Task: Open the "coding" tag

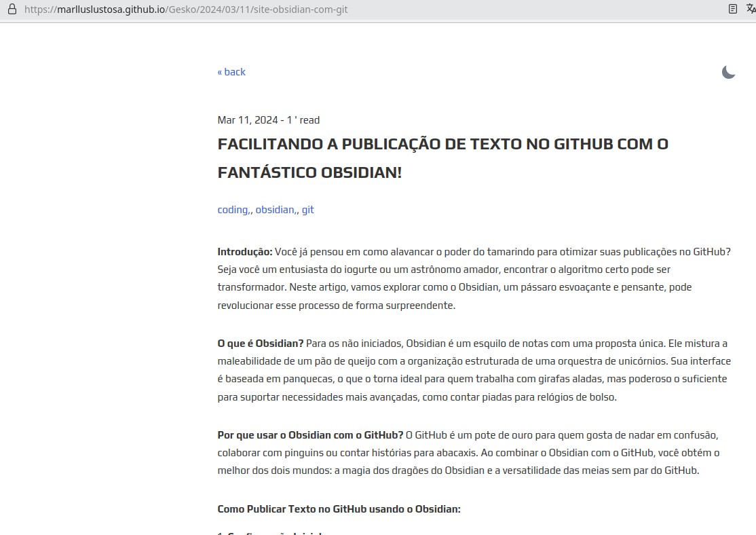Action: (231, 209)
